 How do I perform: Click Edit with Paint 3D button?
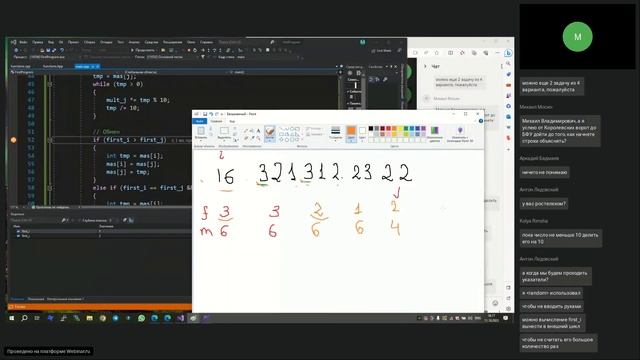460,133
